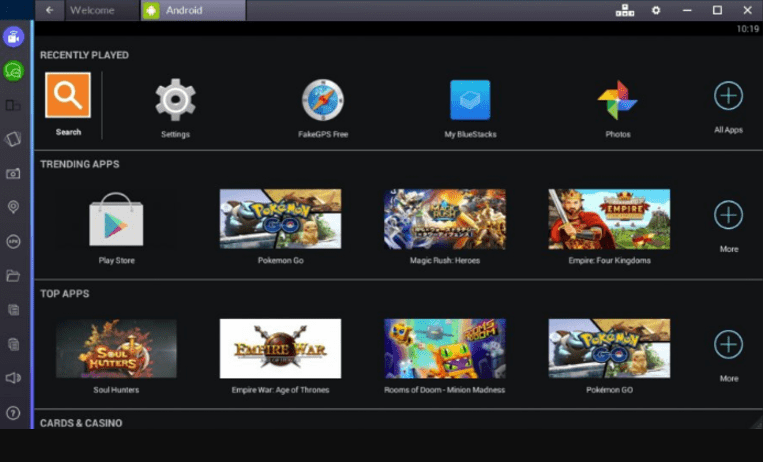
Task: Open Pokémon GO under Top Apps
Action: (x=609, y=349)
